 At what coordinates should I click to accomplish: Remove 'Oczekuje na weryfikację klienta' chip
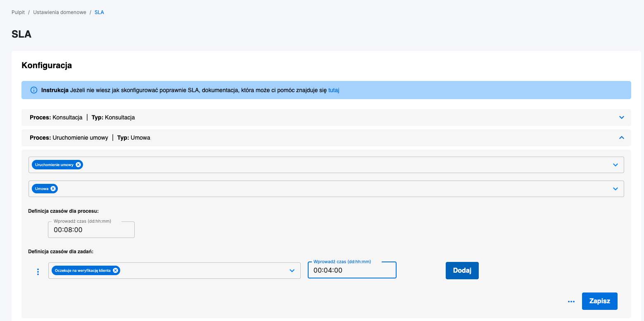point(116,271)
